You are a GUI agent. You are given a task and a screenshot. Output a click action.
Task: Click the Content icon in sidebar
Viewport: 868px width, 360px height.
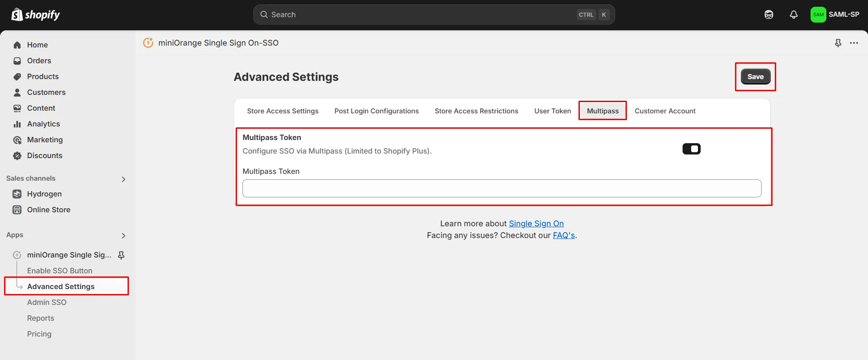[17, 108]
